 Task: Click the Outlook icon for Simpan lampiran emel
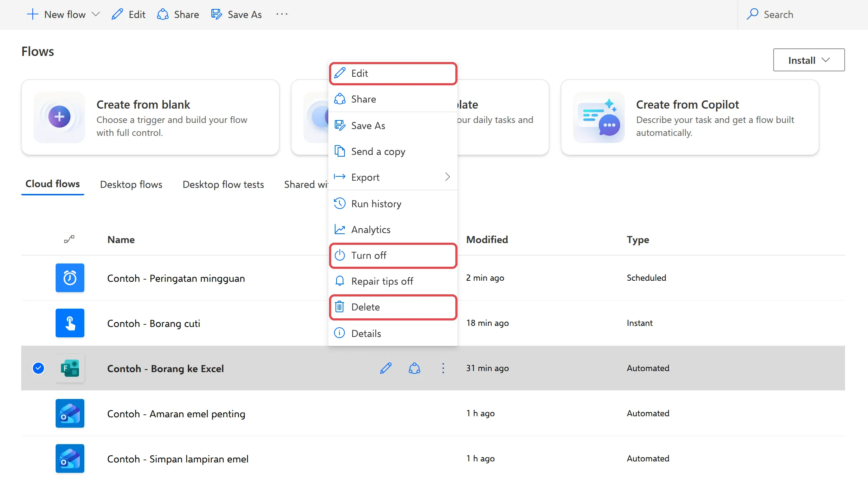point(70,458)
